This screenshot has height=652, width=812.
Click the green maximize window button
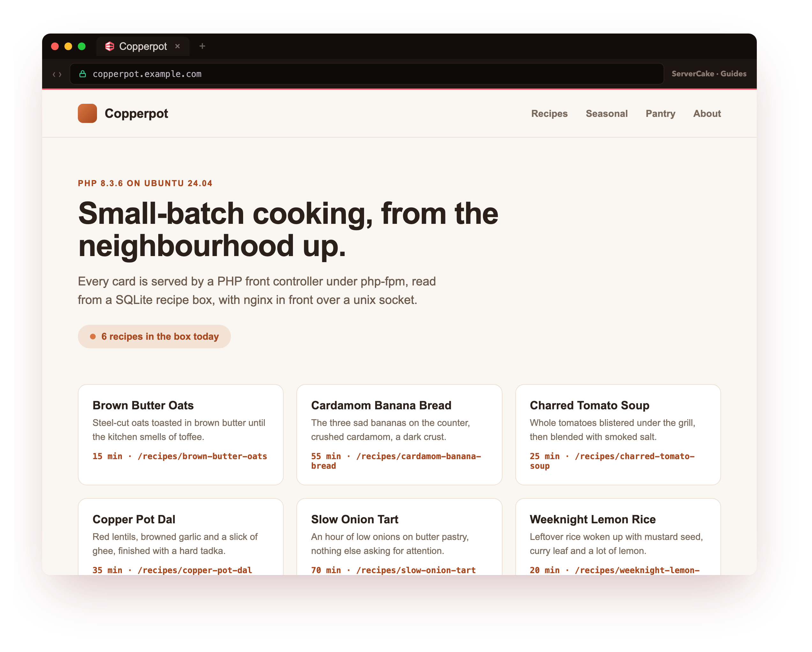click(82, 46)
